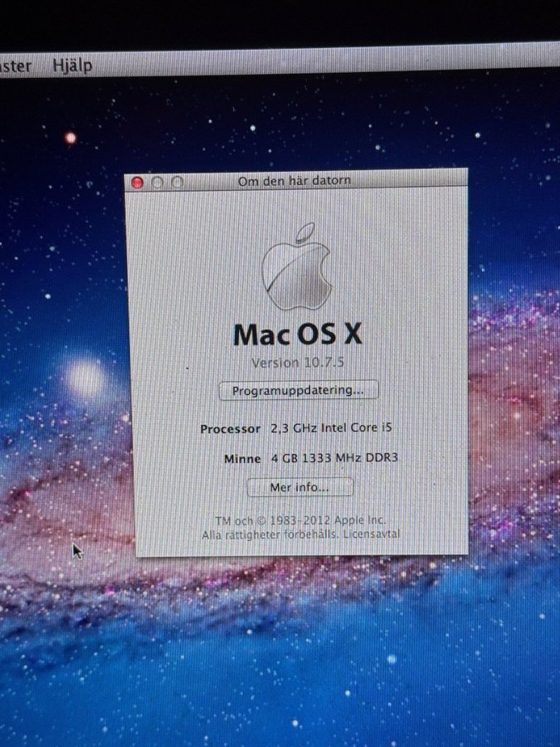
Task: Click Version 10.7.5 to show build number
Action: point(295,364)
